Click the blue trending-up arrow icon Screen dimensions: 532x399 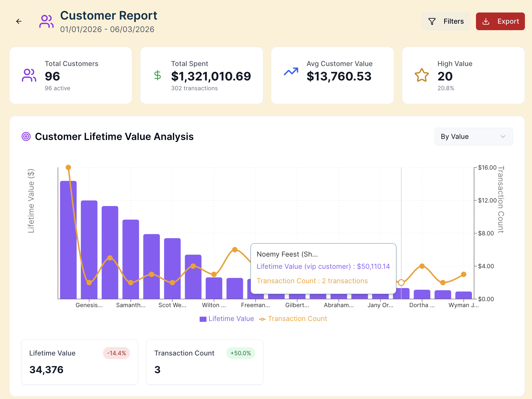point(291,72)
